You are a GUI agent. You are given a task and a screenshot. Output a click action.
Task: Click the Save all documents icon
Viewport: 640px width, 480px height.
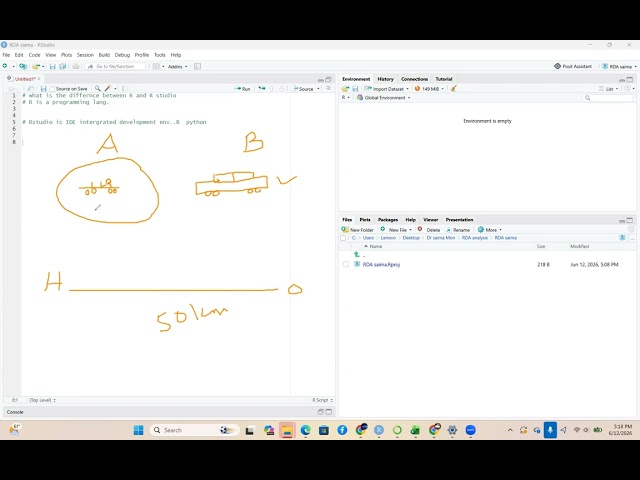[62, 66]
